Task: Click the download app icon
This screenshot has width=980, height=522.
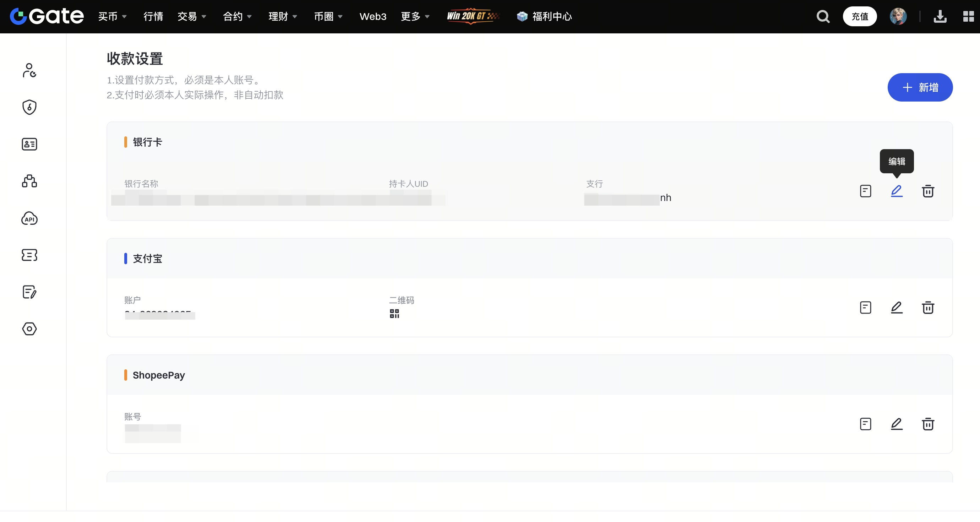Action: [x=940, y=16]
